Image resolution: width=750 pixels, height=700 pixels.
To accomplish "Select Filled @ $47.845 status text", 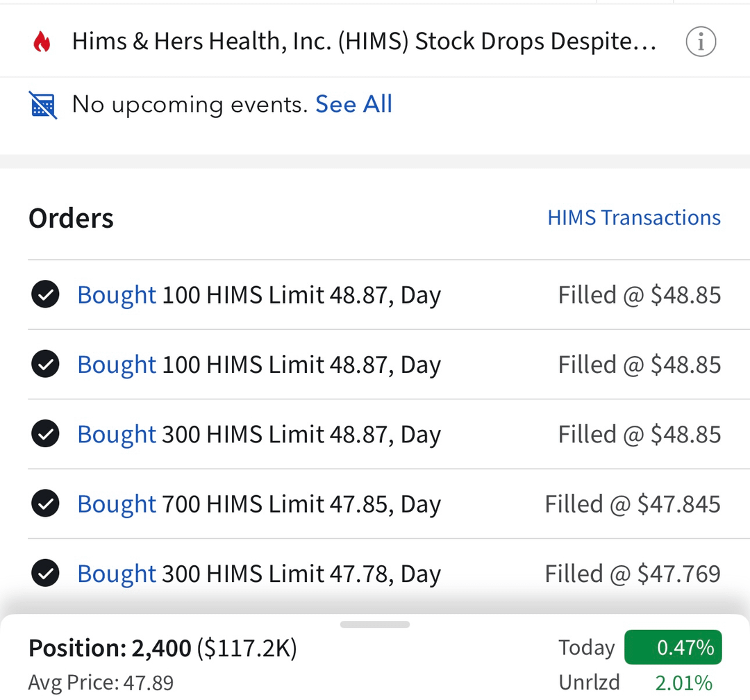I will coord(633,504).
